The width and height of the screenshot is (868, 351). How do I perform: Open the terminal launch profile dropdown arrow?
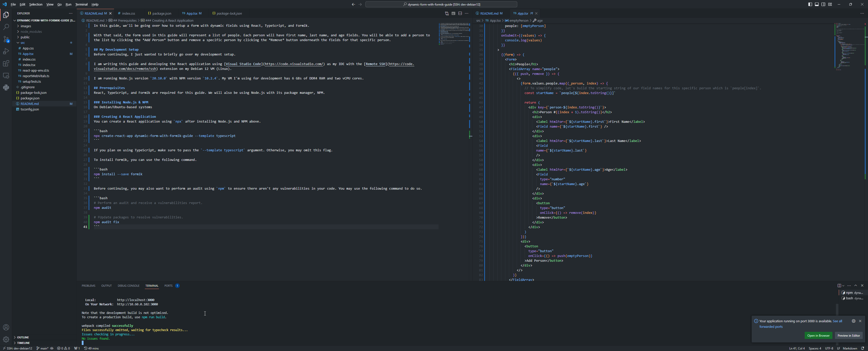click(x=844, y=286)
